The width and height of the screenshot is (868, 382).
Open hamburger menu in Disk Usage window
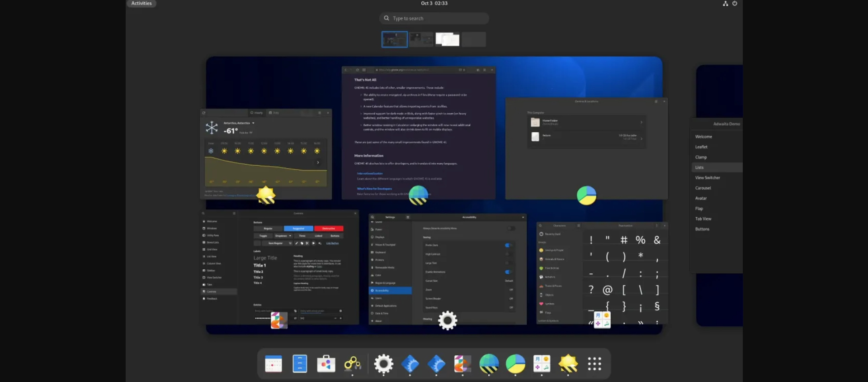656,101
